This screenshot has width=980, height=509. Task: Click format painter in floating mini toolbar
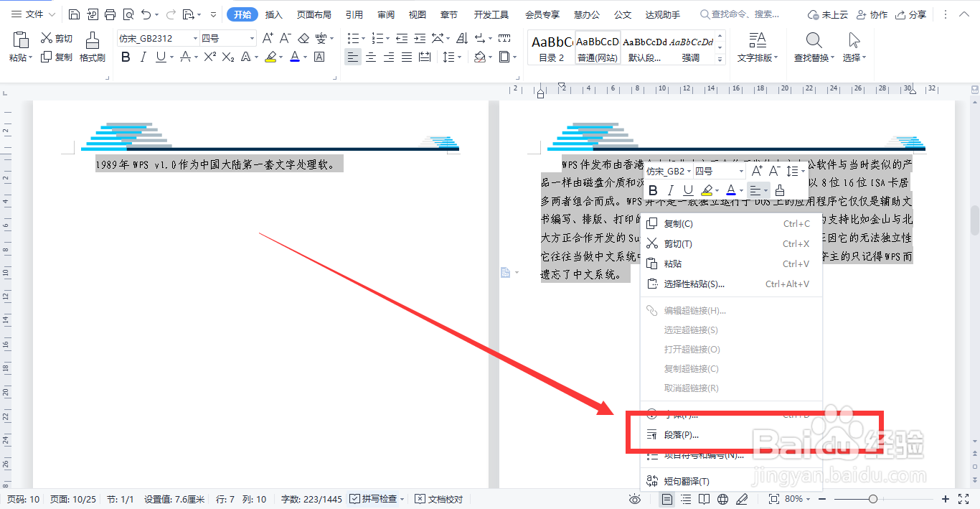pos(780,190)
